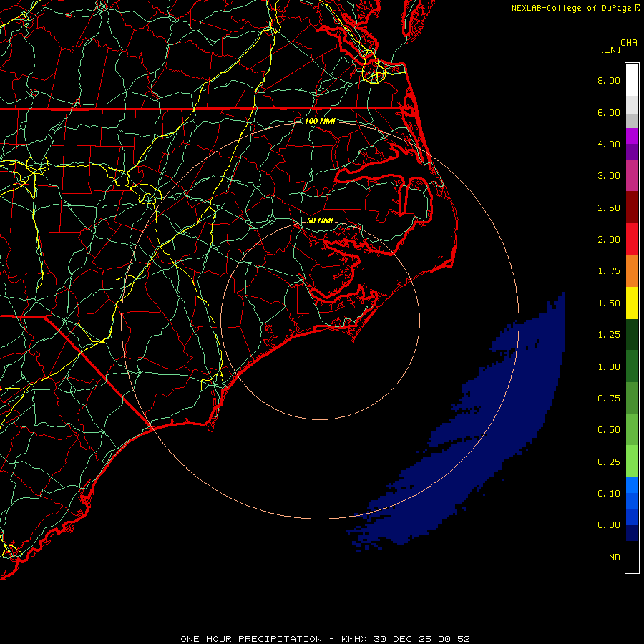
Task: Select the dark green 1.25 legend swatch
Action: coord(632,334)
